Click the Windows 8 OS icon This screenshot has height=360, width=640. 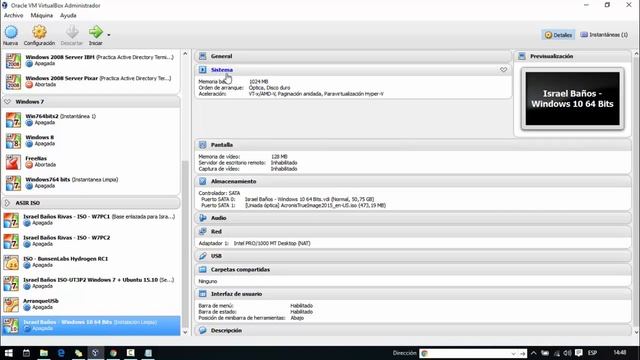[x=13, y=141]
